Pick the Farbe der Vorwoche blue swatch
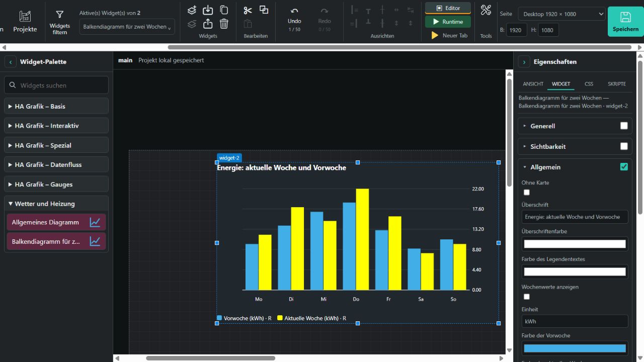644x362 pixels. (575, 348)
